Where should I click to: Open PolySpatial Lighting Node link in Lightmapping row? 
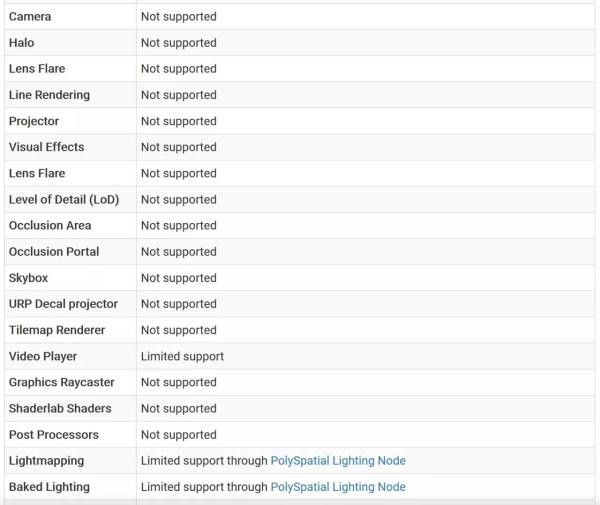point(338,461)
